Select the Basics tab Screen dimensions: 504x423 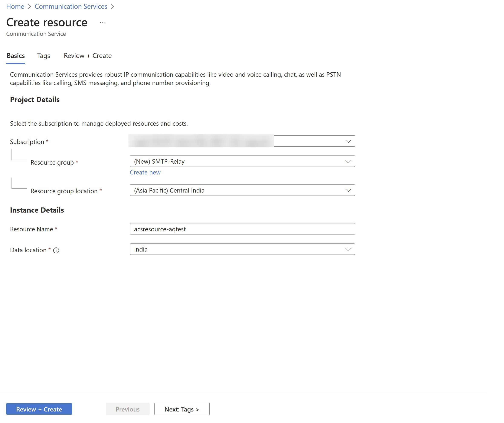point(15,56)
